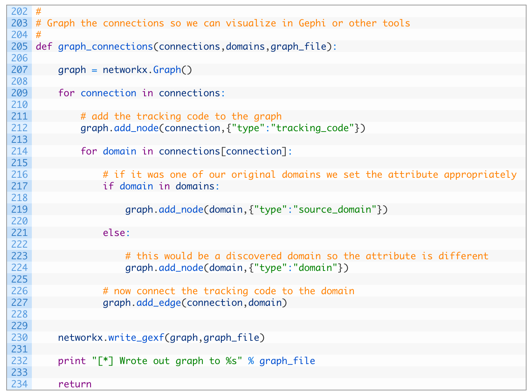
Task: Click the 'add the tracking code' comment
Action: pyautogui.click(x=181, y=116)
